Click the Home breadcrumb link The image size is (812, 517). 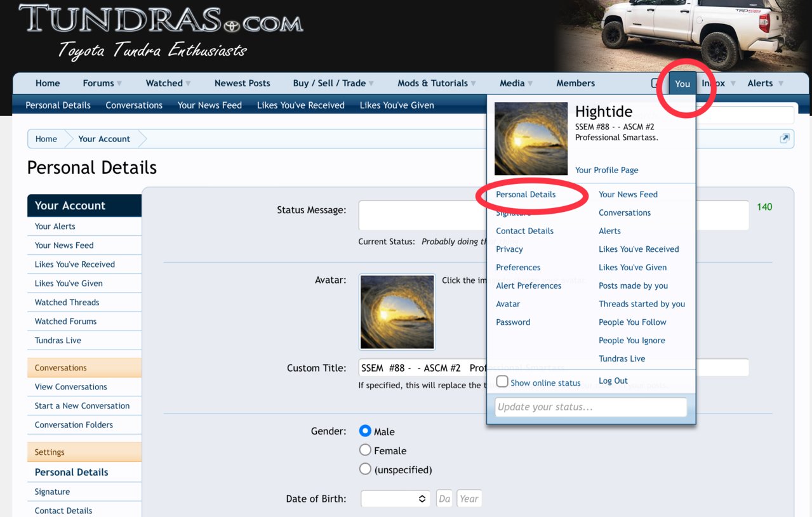[46, 139]
